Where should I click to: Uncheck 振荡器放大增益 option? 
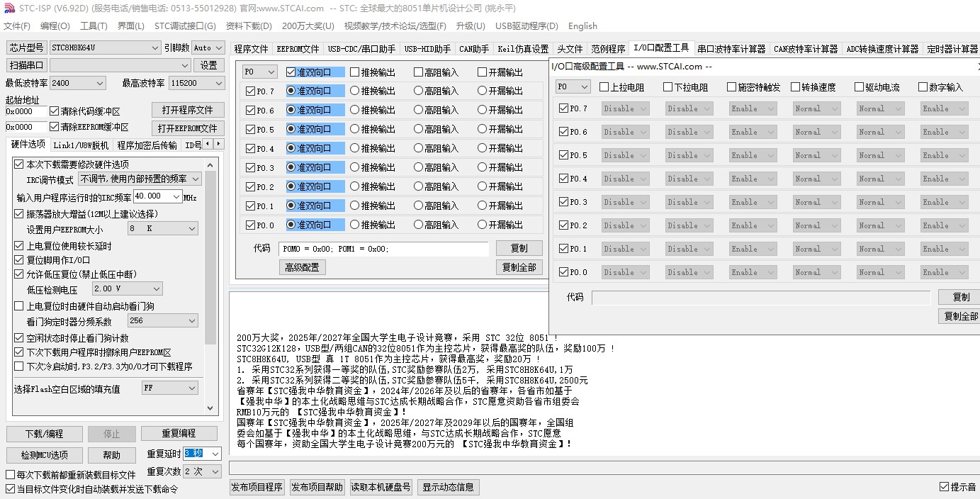click(x=86, y=213)
